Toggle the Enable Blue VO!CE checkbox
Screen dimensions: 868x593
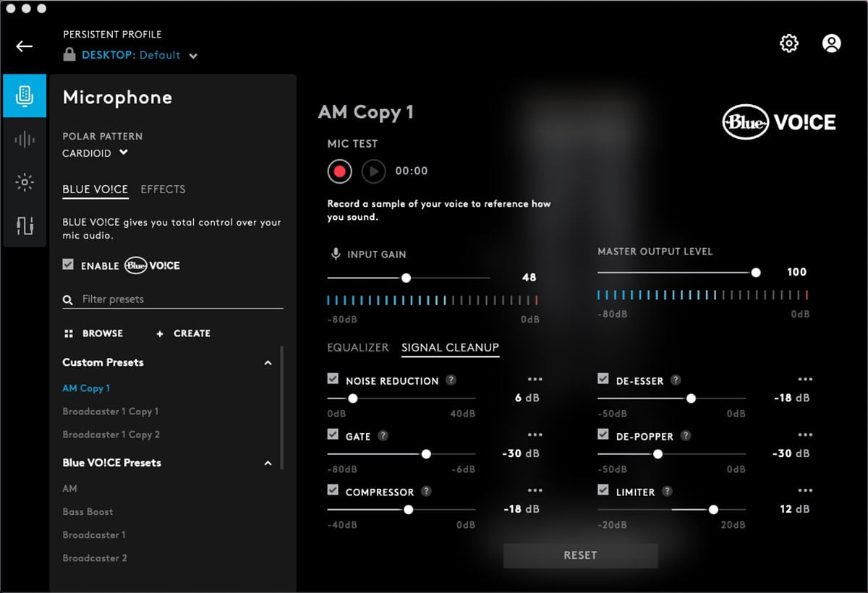(68, 265)
